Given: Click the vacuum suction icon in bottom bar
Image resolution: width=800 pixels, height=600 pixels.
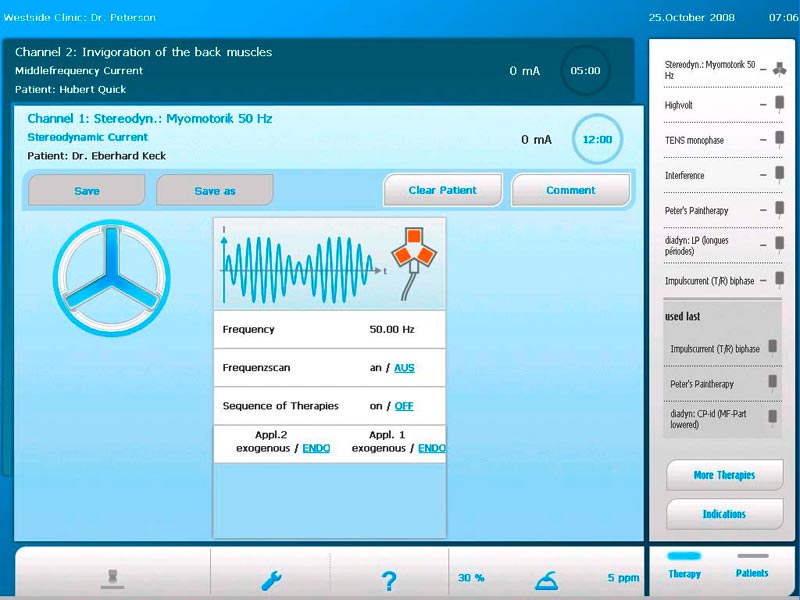Looking at the screenshot, I should pyautogui.click(x=546, y=581).
